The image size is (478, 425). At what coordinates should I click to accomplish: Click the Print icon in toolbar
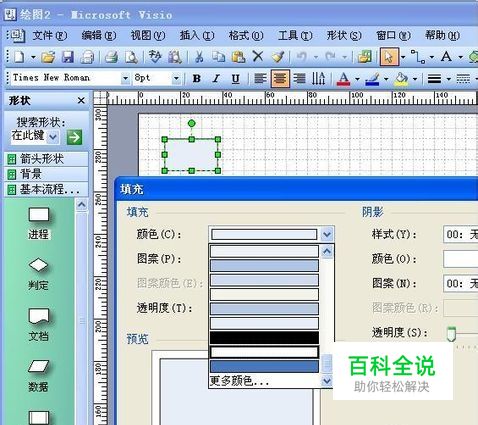(x=112, y=57)
